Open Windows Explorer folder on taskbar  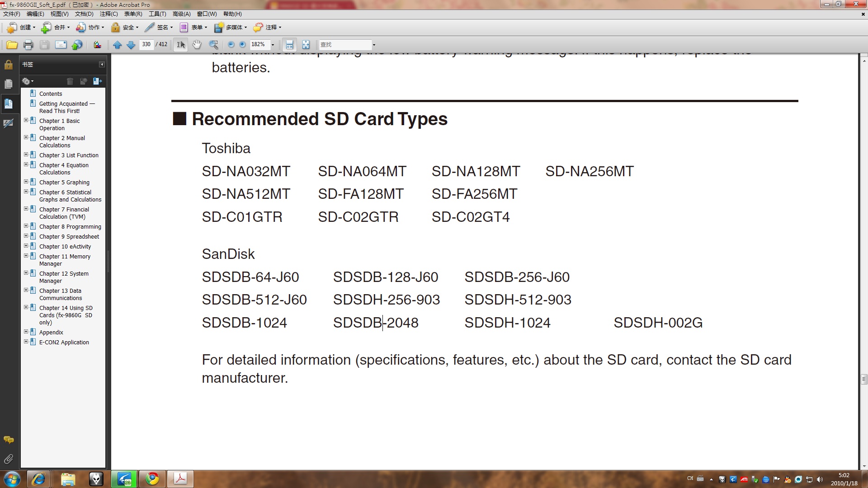pyautogui.click(x=68, y=479)
